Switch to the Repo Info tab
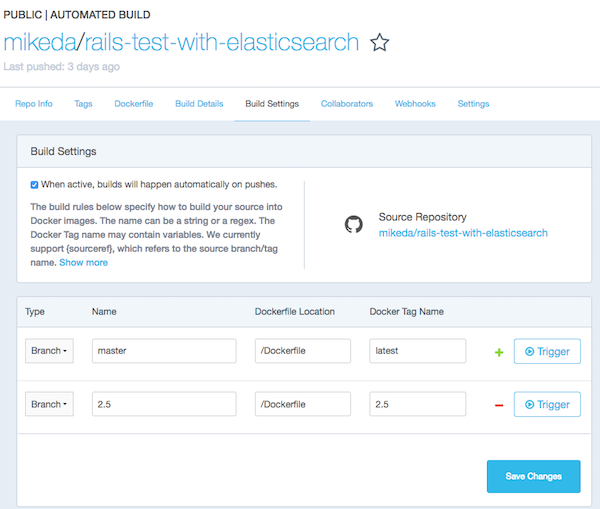Viewport: 600px width, 509px height. click(34, 104)
